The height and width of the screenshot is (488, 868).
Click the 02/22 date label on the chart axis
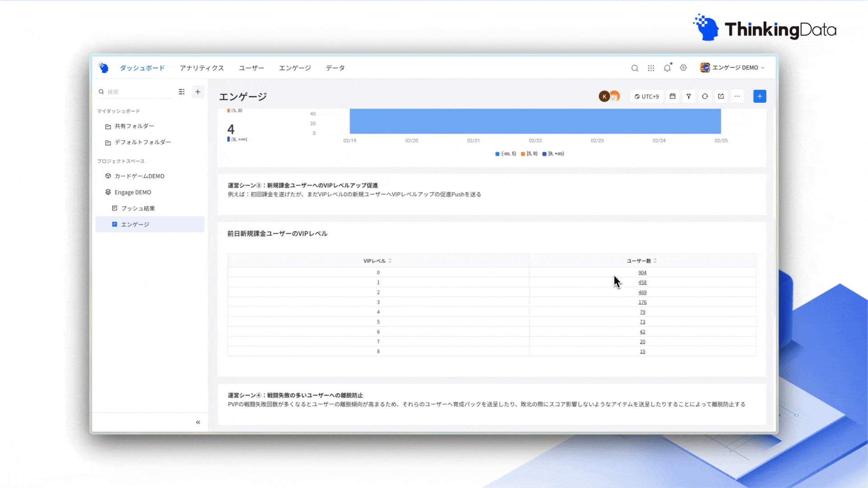point(535,141)
